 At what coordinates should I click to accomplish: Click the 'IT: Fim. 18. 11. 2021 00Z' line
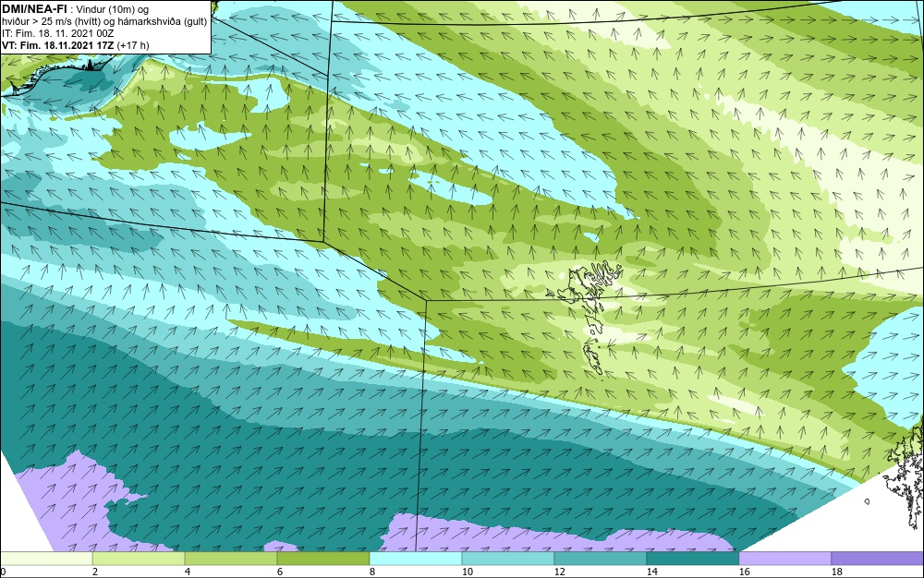[57, 33]
